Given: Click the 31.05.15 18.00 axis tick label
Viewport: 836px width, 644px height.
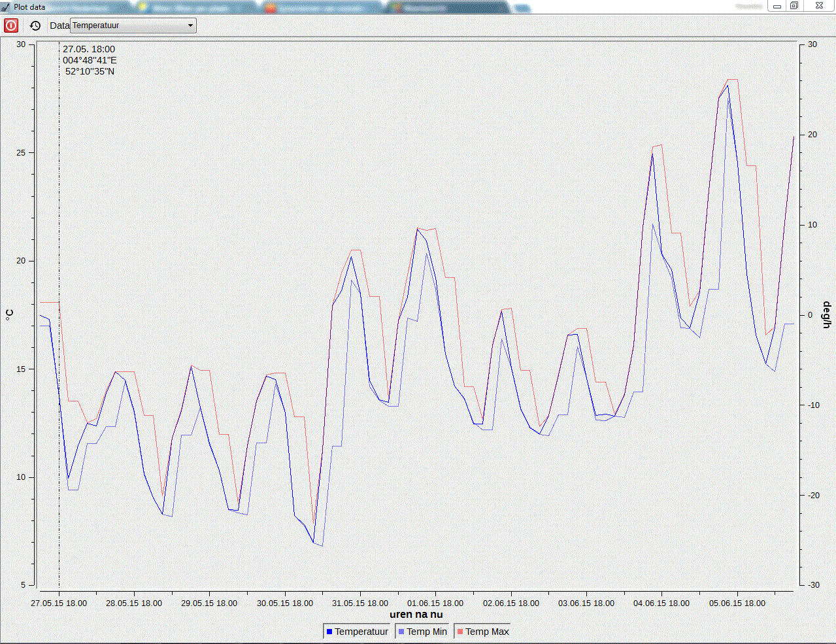Looking at the screenshot, I should (360, 603).
